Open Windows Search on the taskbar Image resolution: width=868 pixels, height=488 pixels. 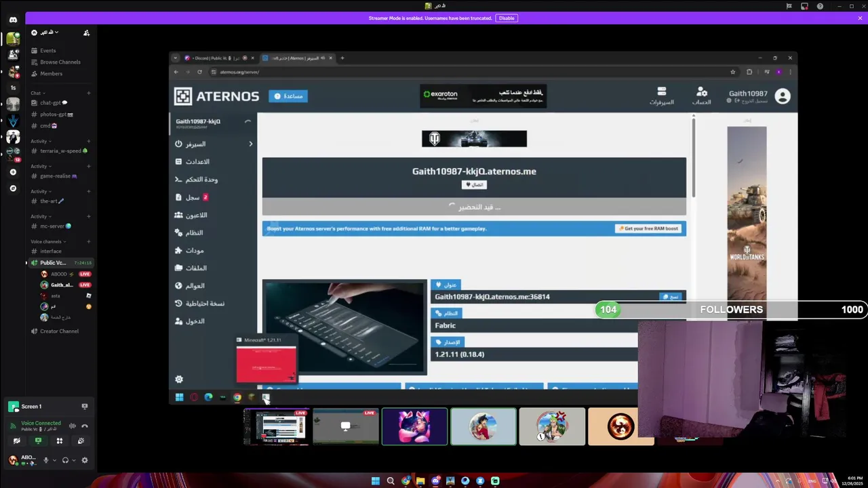click(391, 481)
